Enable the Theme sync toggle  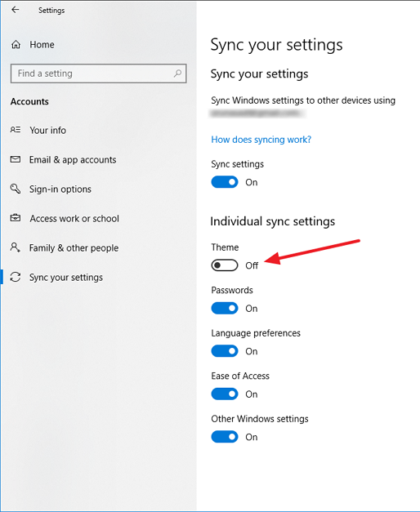point(225,265)
